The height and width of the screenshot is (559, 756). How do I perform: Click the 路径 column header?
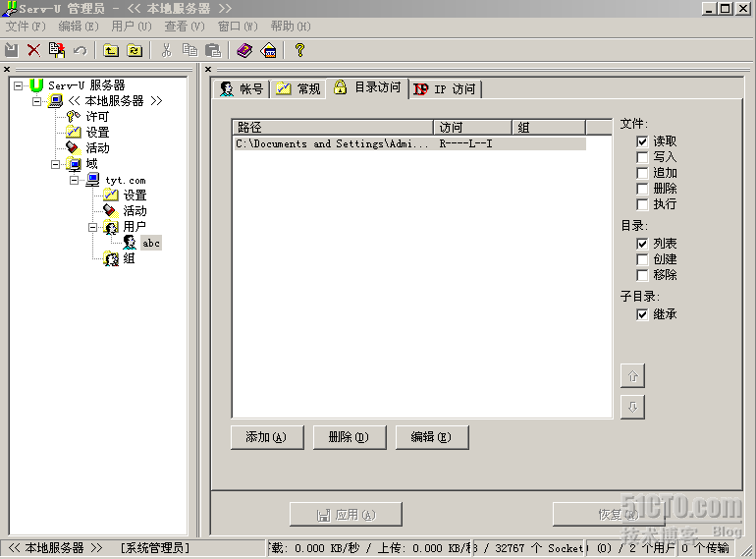[x=333, y=128]
